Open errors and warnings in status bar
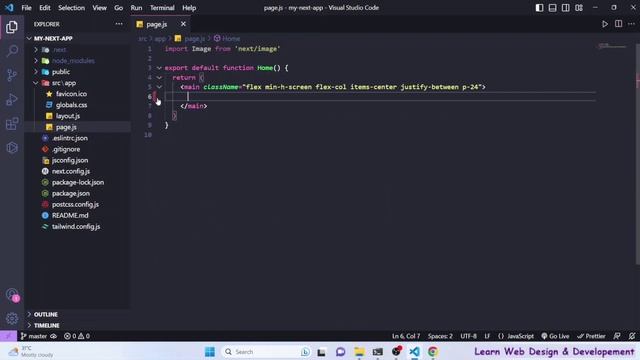This screenshot has width=640, height=360. [x=77, y=336]
